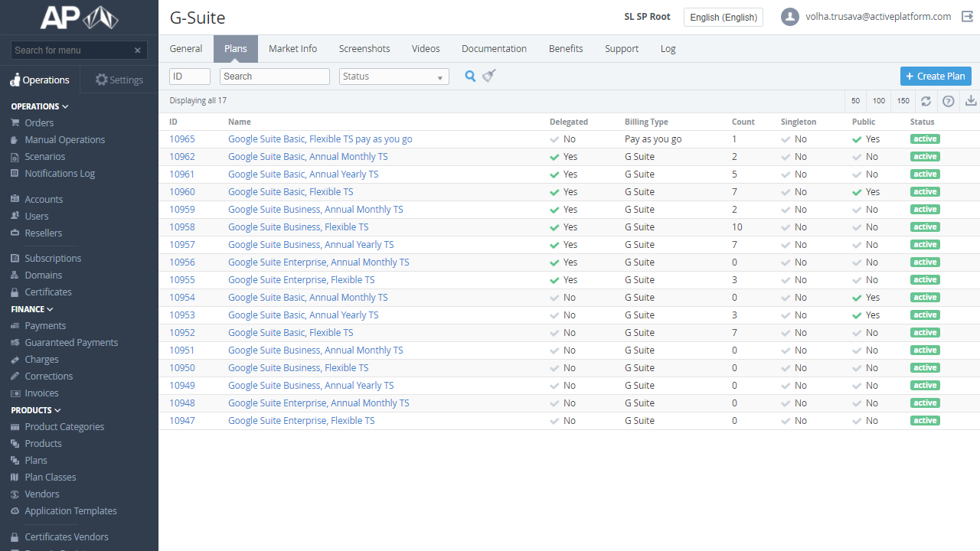Click the AP logo
The image size is (980, 551).
coord(79,18)
